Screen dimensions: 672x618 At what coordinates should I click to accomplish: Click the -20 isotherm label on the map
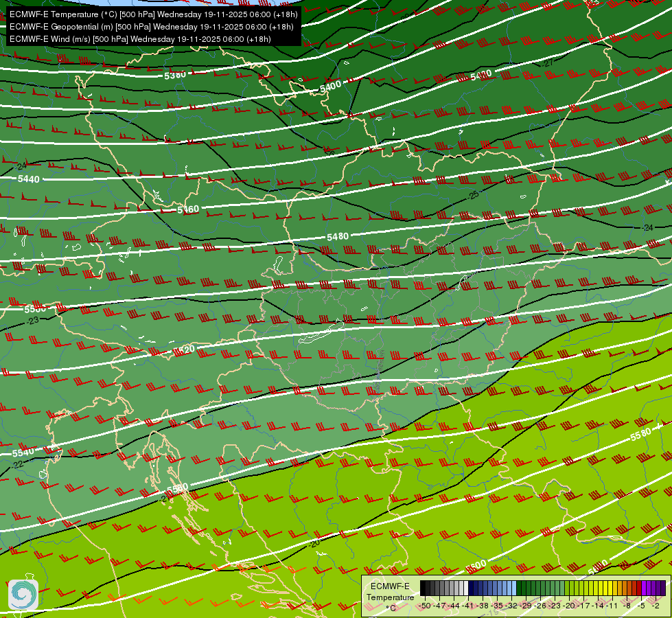pyautogui.click(x=314, y=544)
